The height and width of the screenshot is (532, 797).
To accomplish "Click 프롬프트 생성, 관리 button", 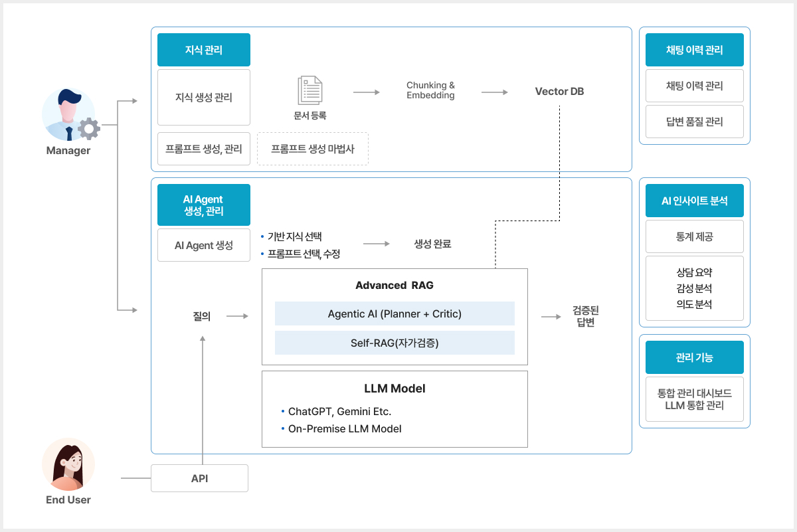I will tap(204, 149).
